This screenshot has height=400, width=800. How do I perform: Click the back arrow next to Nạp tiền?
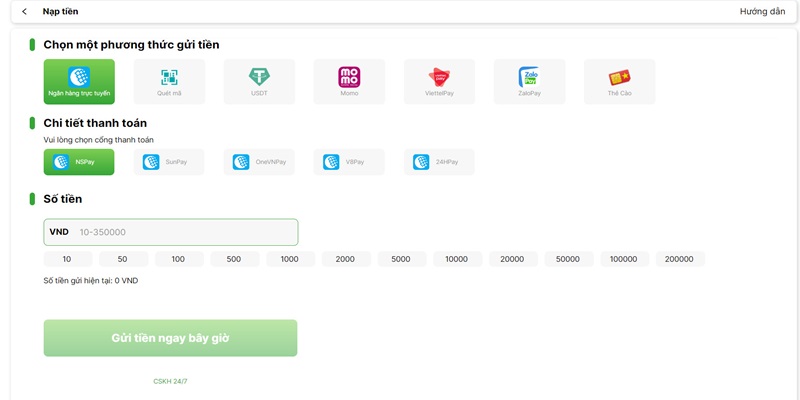[x=25, y=12]
